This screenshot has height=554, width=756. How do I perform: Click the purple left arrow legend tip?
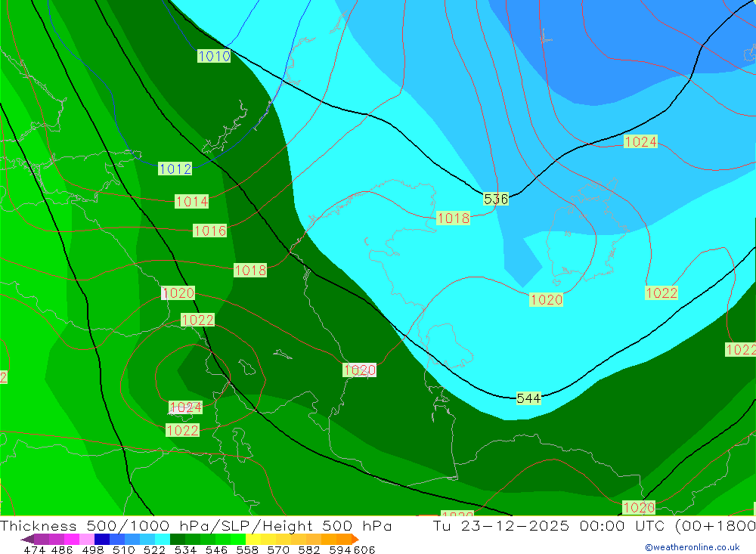click(27, 539)
